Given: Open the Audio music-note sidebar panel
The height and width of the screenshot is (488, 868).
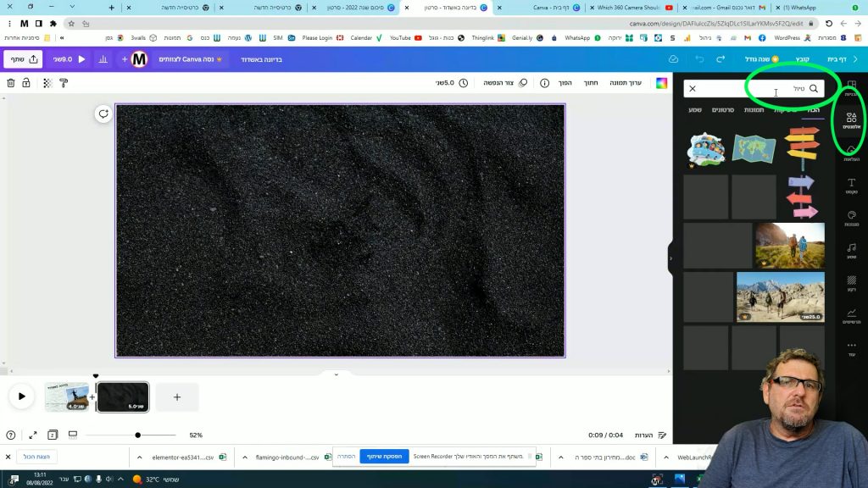Looking at the screenshot, I should point(851,251).
